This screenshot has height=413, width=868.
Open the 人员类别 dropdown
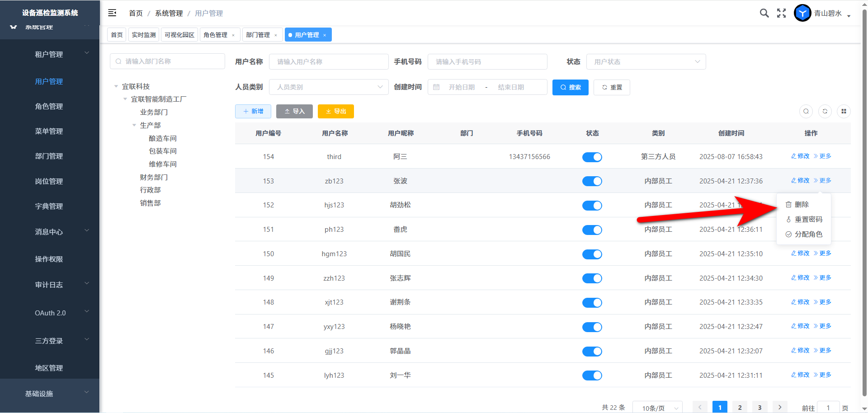(329, 87)
